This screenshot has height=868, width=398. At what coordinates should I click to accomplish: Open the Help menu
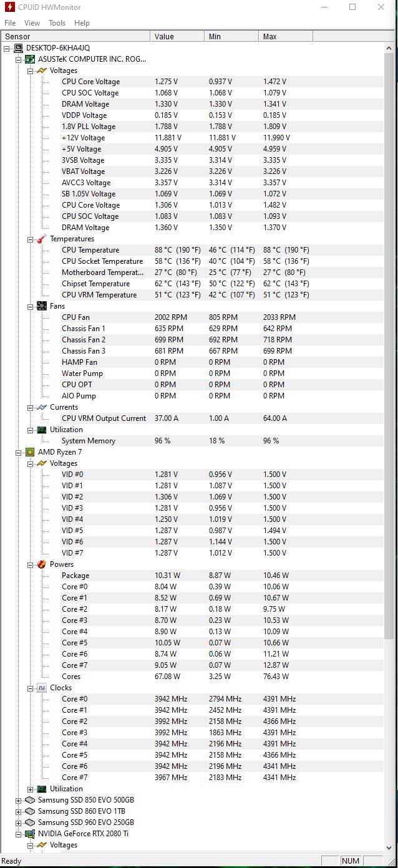click(82, 23)
